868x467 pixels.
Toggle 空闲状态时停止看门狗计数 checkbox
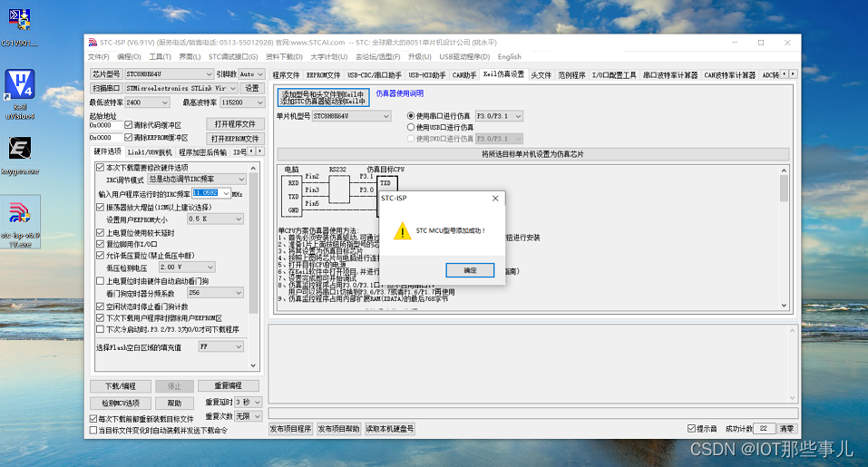point(100,306)
